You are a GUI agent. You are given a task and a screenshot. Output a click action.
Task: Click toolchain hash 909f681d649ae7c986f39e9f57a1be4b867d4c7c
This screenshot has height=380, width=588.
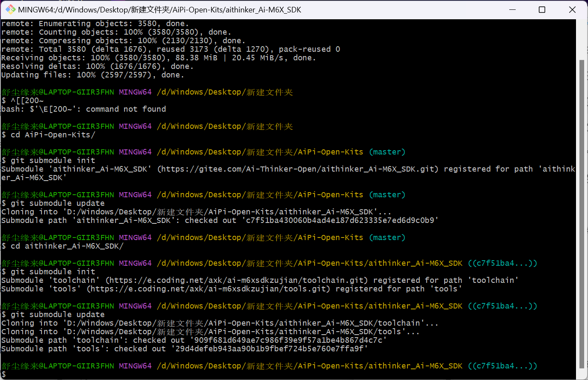[x=288, y=340]
